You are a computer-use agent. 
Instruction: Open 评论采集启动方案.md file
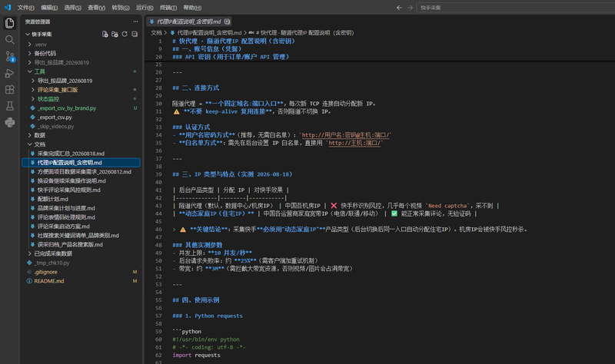coord(81,226)
